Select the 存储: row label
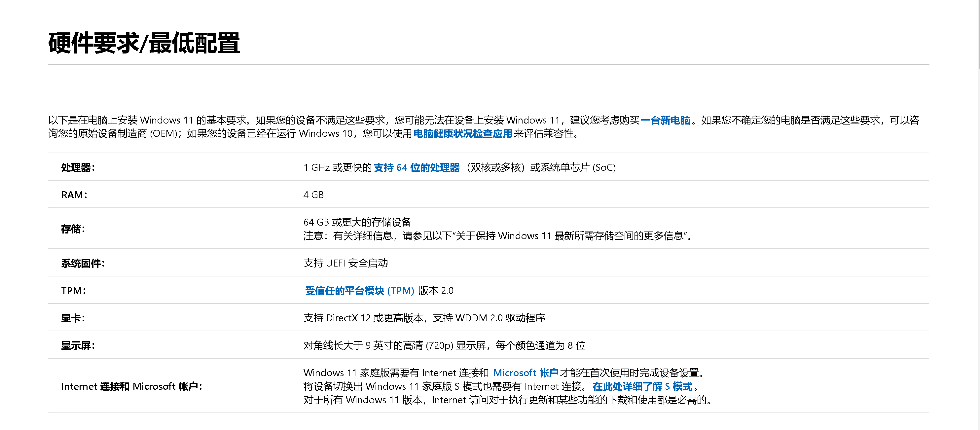This screenshot has width=980, height=430. click(73, 229)
